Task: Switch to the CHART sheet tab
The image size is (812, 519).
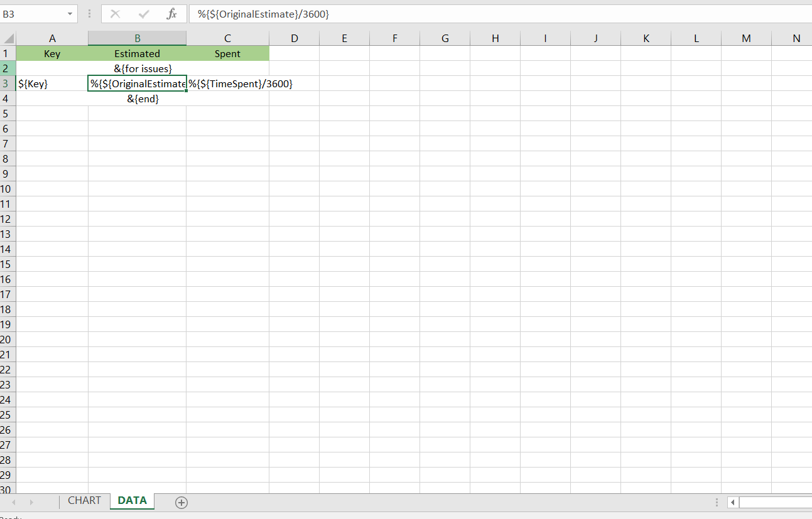Action: [84, 501]
